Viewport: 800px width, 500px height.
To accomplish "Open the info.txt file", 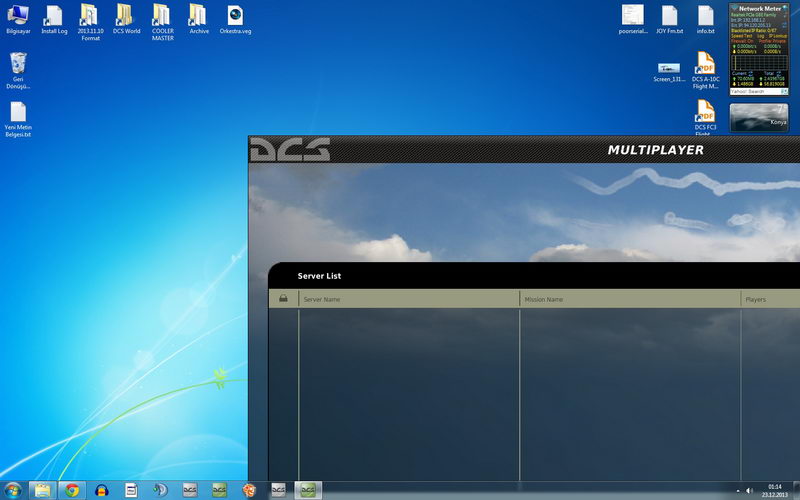I will 706,19.
